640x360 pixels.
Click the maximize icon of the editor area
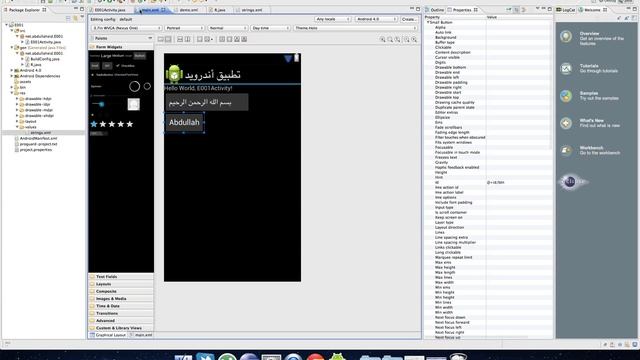coord(418,9)
